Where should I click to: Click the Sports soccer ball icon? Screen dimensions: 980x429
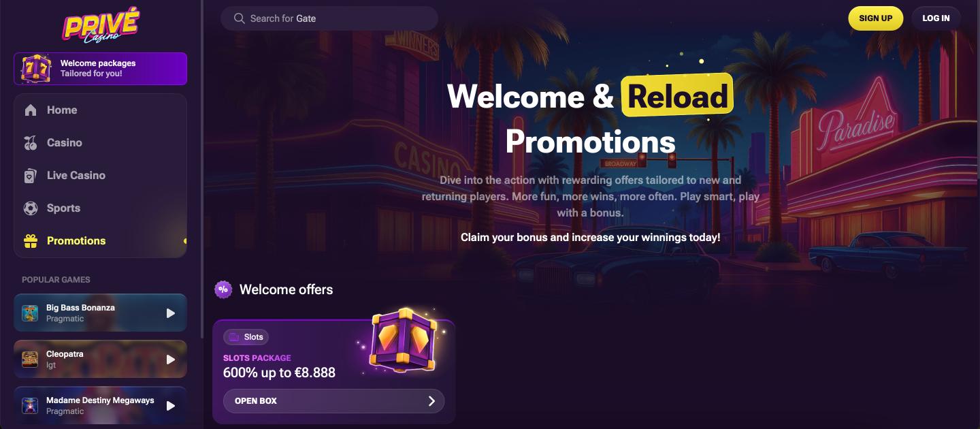pyautogui.click(x=31, y=208)
